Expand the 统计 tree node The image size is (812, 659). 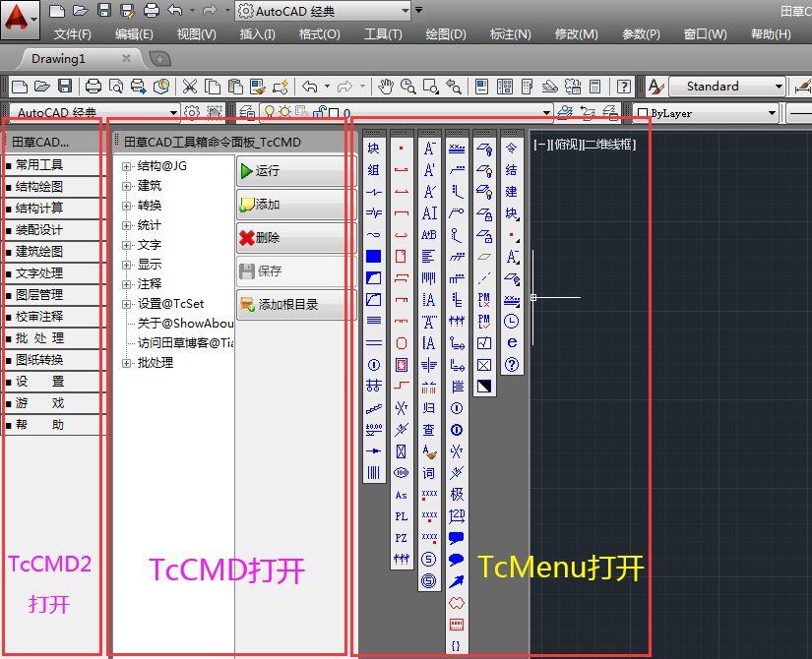(x=126, y=225)
